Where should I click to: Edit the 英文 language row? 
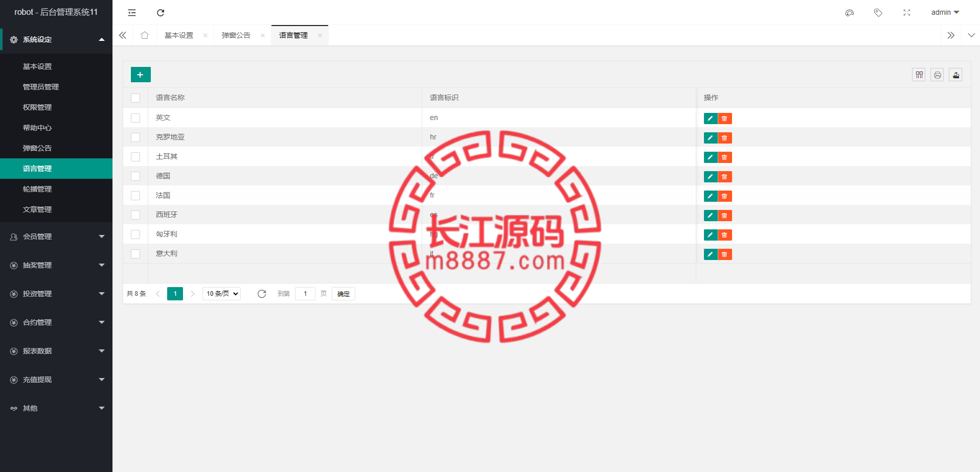pos(711,119)
